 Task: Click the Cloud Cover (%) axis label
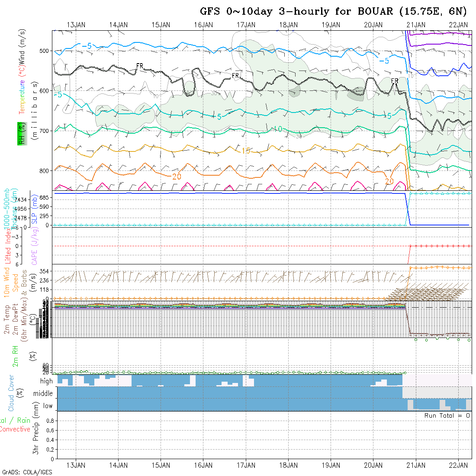click(x=11, y=393)
